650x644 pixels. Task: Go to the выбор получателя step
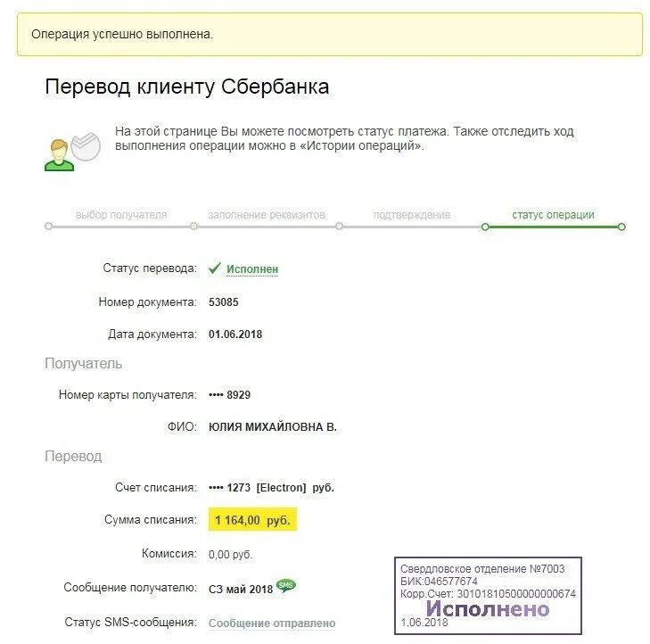tap(121, 215)
